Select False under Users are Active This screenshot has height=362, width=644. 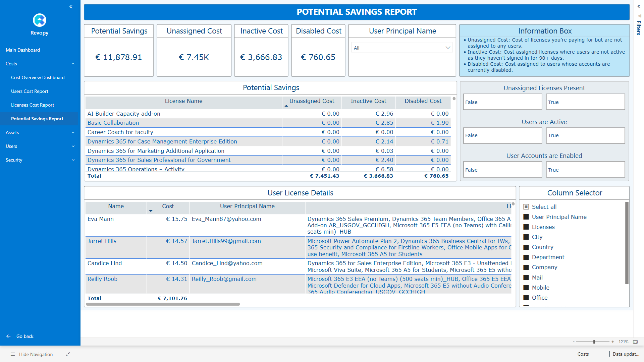tap(502, 135)
